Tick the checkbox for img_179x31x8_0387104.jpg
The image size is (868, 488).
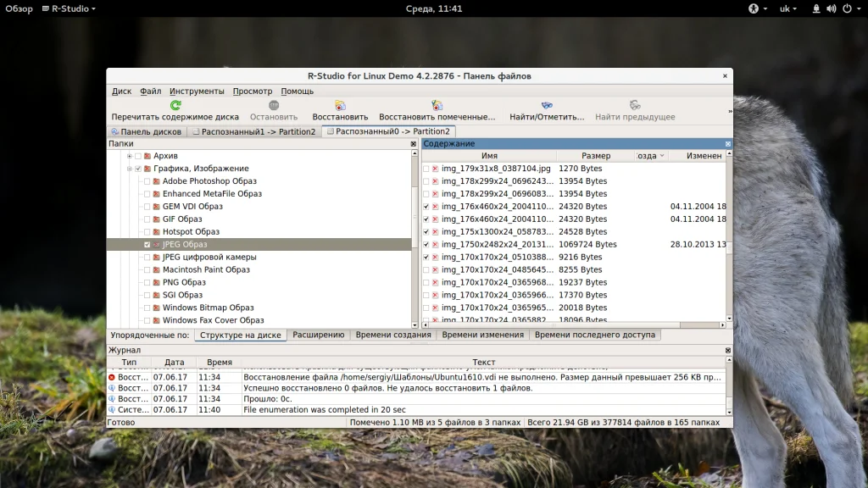click(x=426, y=169)
